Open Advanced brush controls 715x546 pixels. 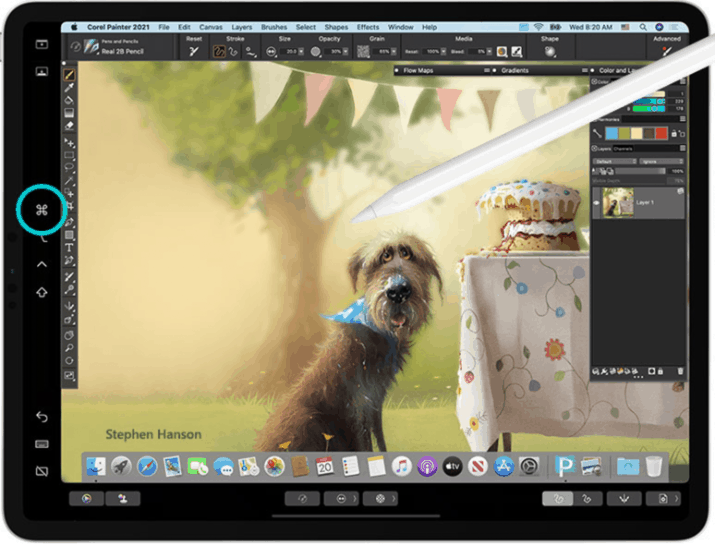tap(667, 52)
